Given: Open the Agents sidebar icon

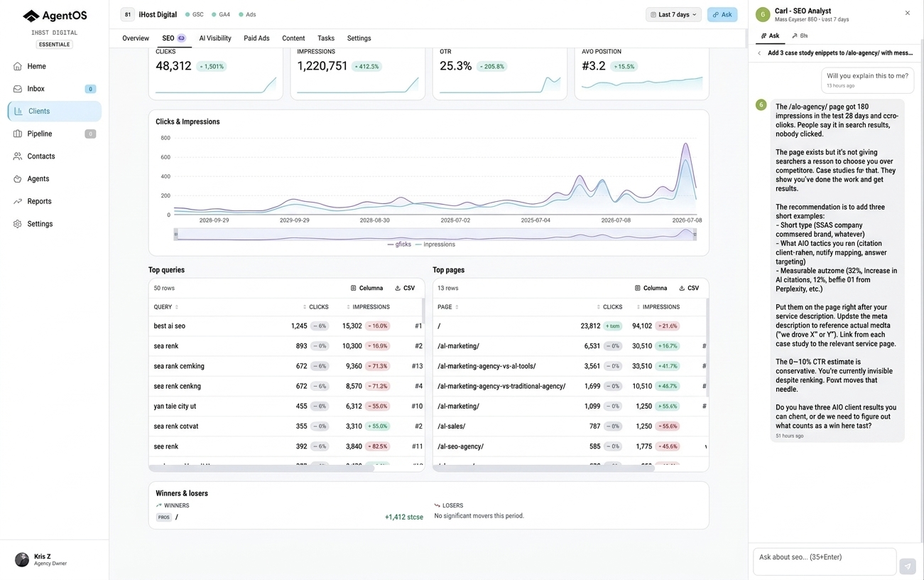Looking at the screenshot, I should [18, 178].
